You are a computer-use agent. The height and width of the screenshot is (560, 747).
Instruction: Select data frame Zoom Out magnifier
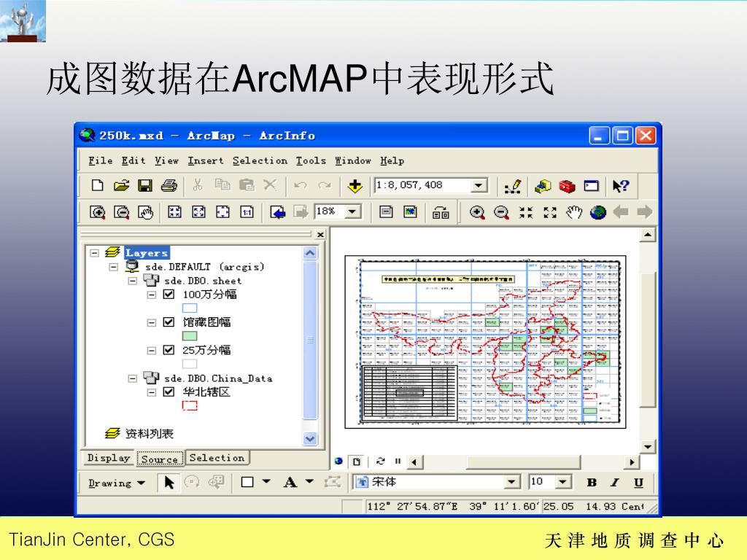coord(501,212)
